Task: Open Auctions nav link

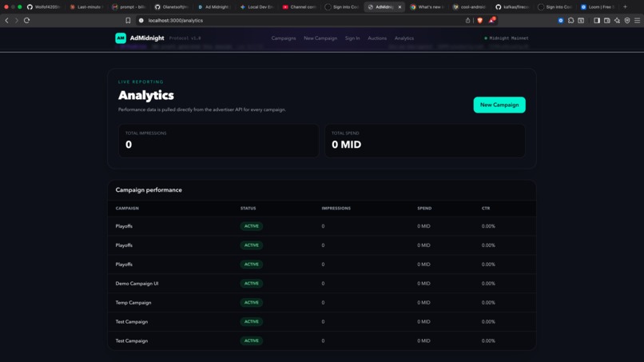Action: tap(377, 38)
